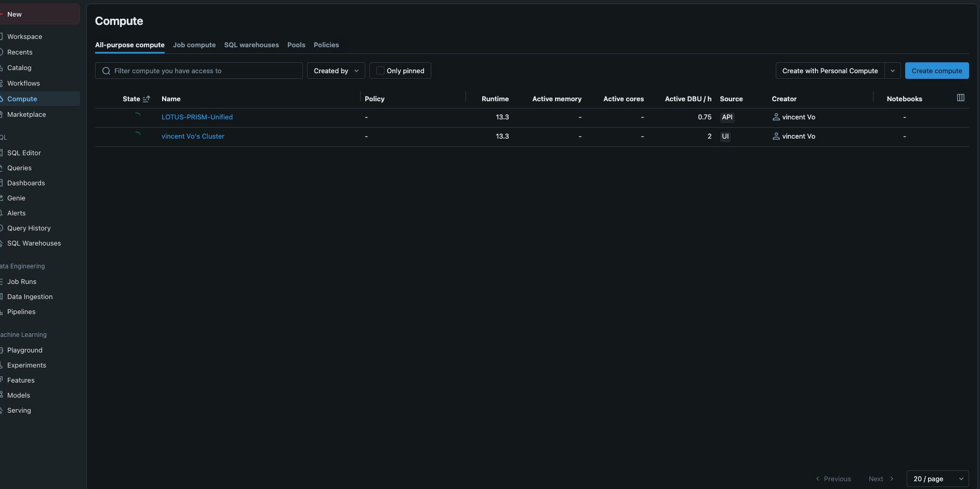This screenshot has height=489, width=980.
Task: Open SQL Editor in the sidebar
Action: [24, 153]
